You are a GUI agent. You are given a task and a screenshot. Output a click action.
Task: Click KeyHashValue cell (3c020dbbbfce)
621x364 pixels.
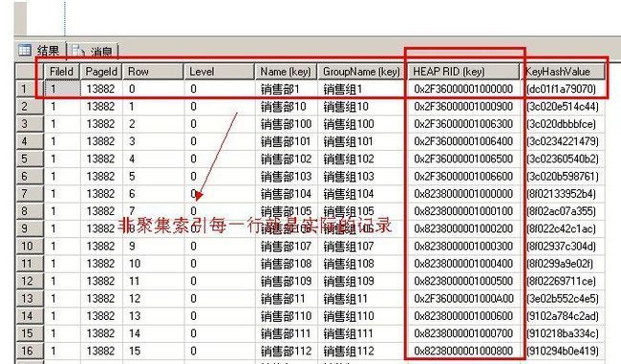tap(562, 123)
